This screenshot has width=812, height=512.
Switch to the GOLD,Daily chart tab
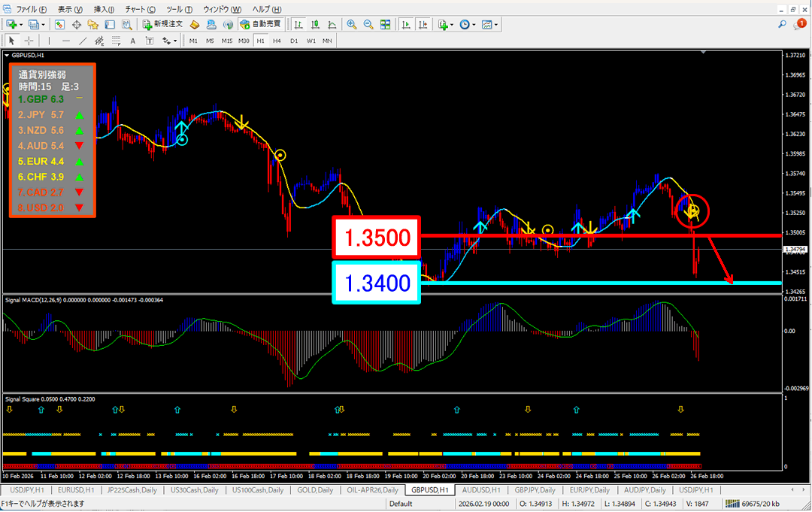[x=316, y=490]
